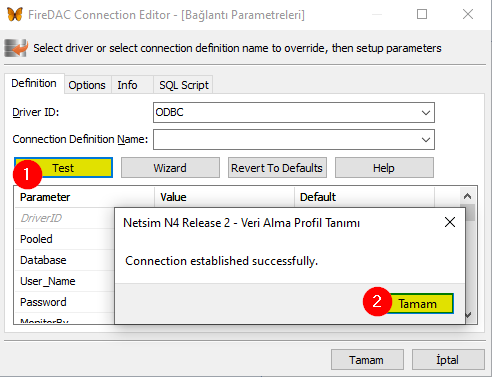Confirm the success message with Tamam
492x377 pixels.
[x=418, y=304]
